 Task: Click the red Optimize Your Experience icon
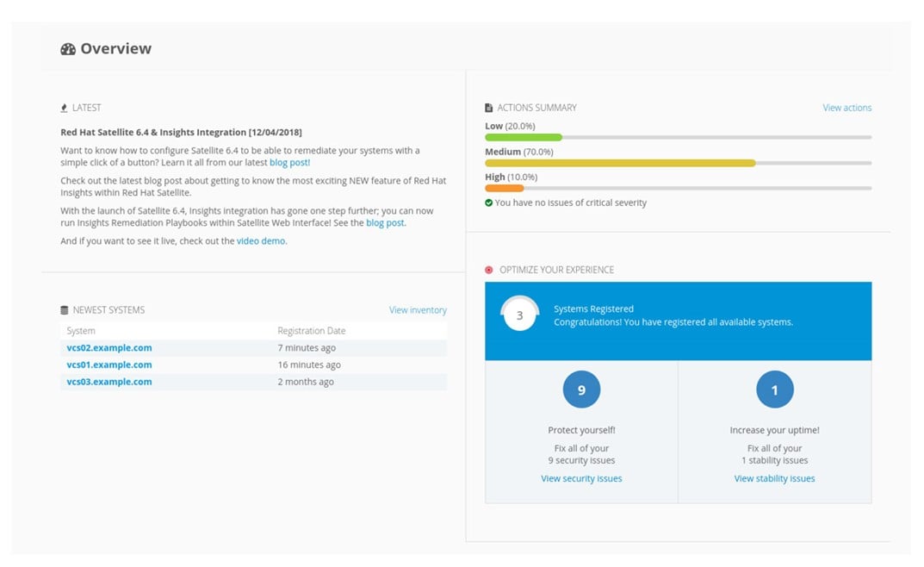pyautogui.click(x=489, y=270)
